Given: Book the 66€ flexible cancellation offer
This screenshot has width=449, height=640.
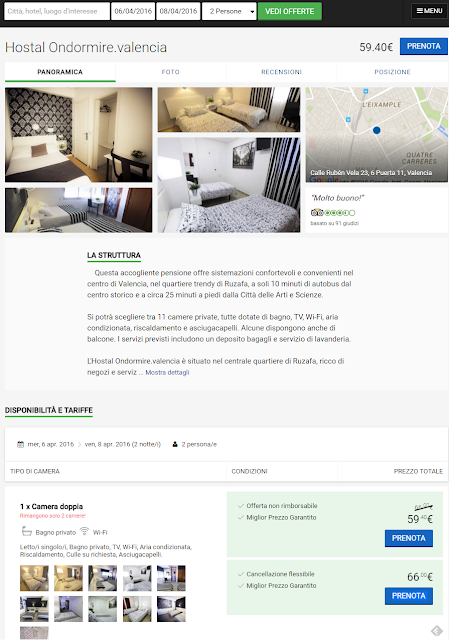Looking at the screenshot, I should tap(409, 596).
